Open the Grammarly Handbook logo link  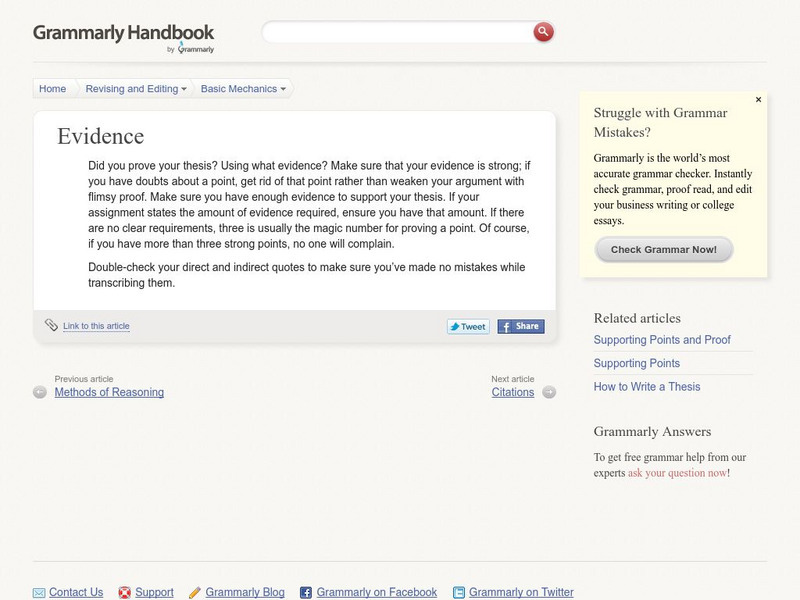click(123, 33)
